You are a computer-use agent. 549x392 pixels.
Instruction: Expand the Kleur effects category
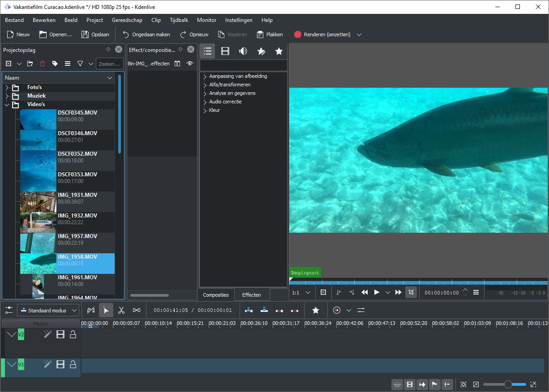(205, 111)
